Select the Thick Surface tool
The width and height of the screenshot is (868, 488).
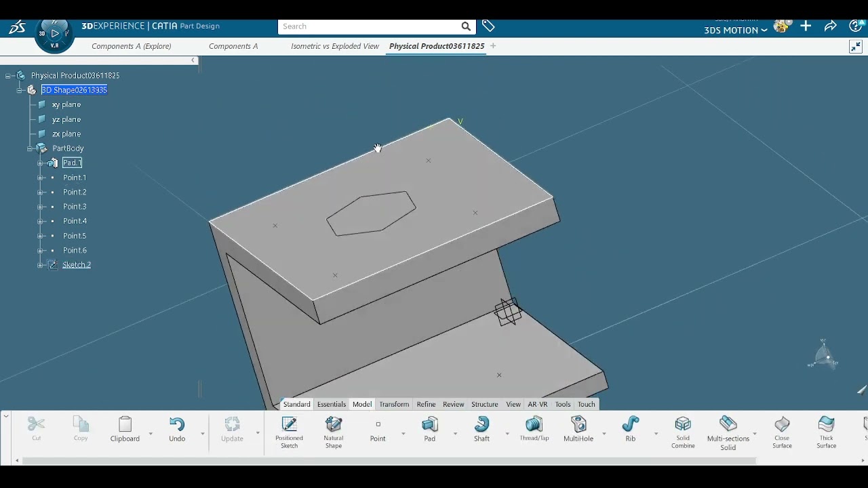826,432
